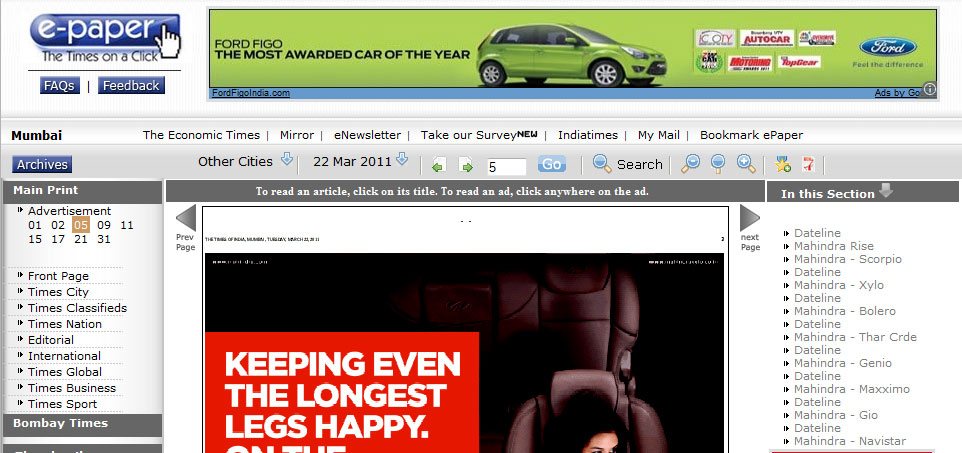Click the Search label in the toolbar

pyautogui.click(x=639, y=165)
